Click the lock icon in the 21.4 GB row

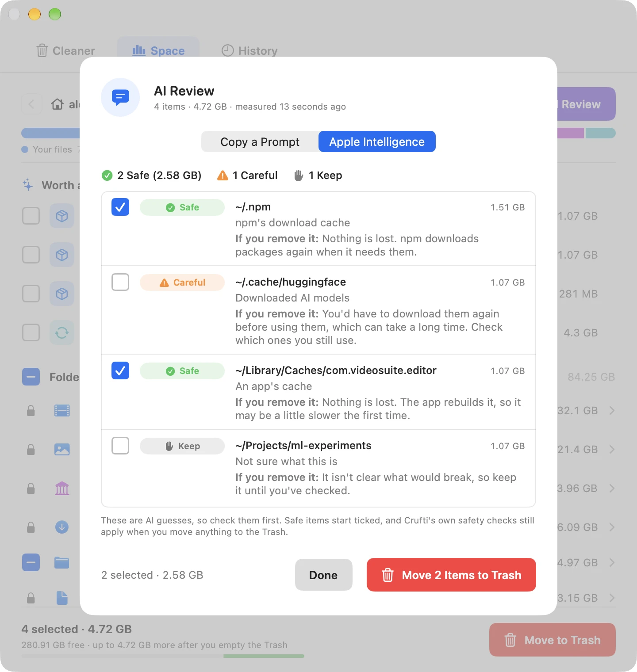tap(31, 450)
